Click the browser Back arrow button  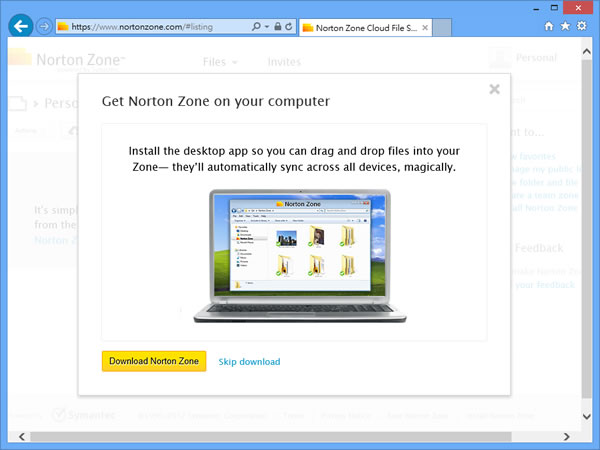[x=21, y=26]
